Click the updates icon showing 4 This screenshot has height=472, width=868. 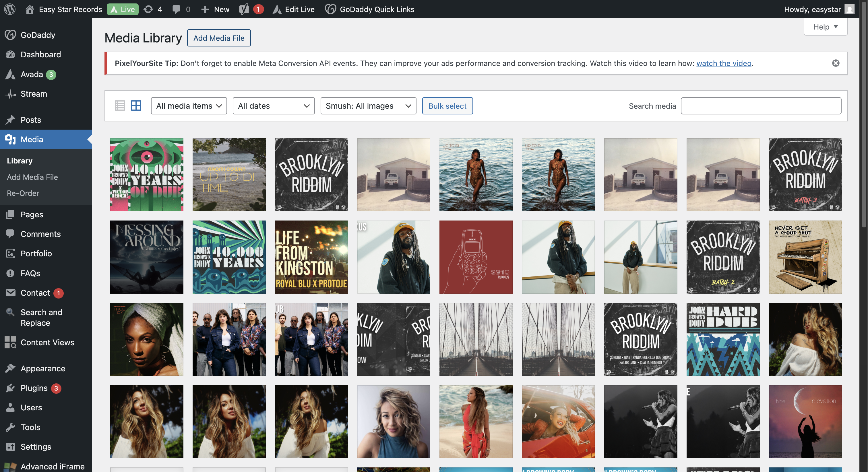(x=153, y=9)
